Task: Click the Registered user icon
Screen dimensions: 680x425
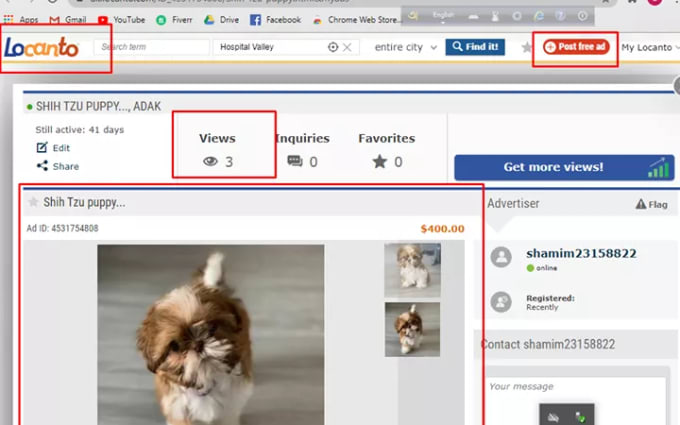Action: coord(501,302)
